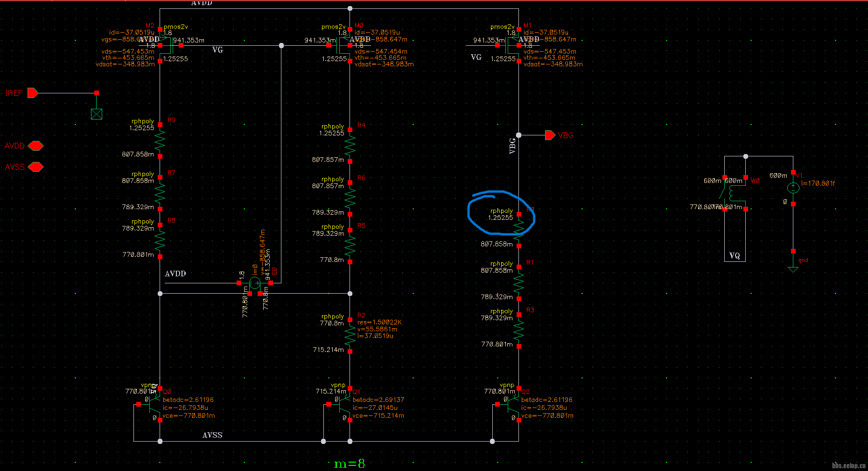Click the m=8 text annotation

(350, 464)
